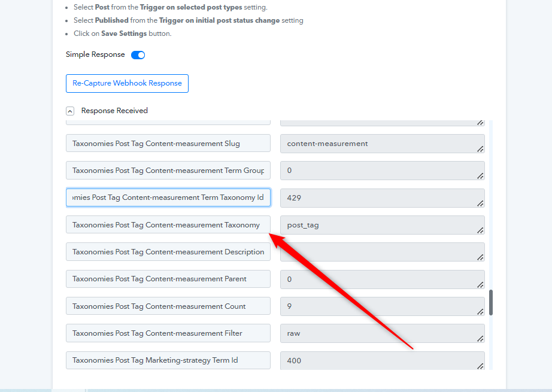
Task: Click the Content-measurement Filter label field
Action: (168, 333)
